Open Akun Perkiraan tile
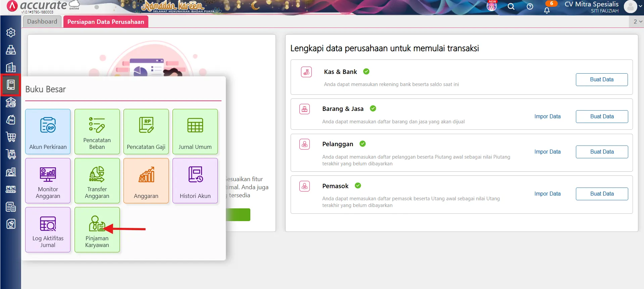The width and height of the screenshot is (644, 289). coord(48,131)
